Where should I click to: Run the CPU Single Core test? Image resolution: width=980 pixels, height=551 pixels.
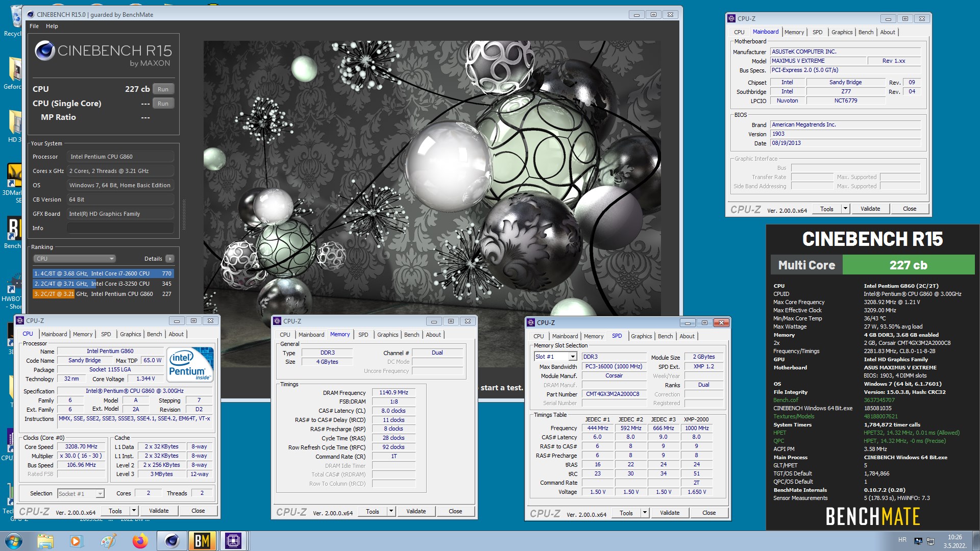[x=163, y=103]
